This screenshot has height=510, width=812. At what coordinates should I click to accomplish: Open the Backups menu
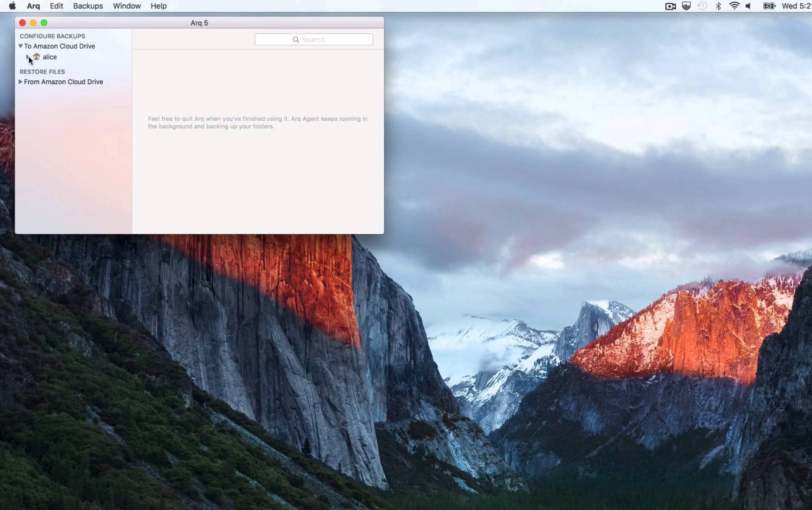tap(88, 6)
